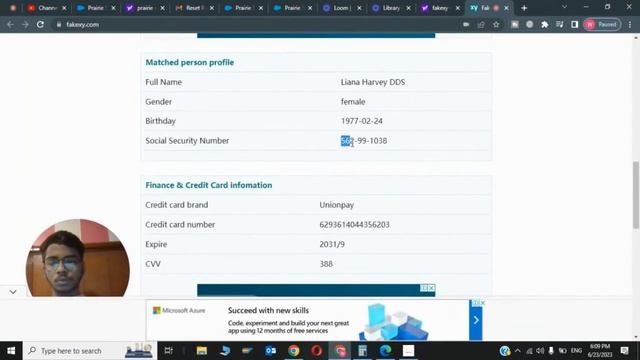
Task: Click the credit card number 6293614044356203
Action: tap(354, 224)
